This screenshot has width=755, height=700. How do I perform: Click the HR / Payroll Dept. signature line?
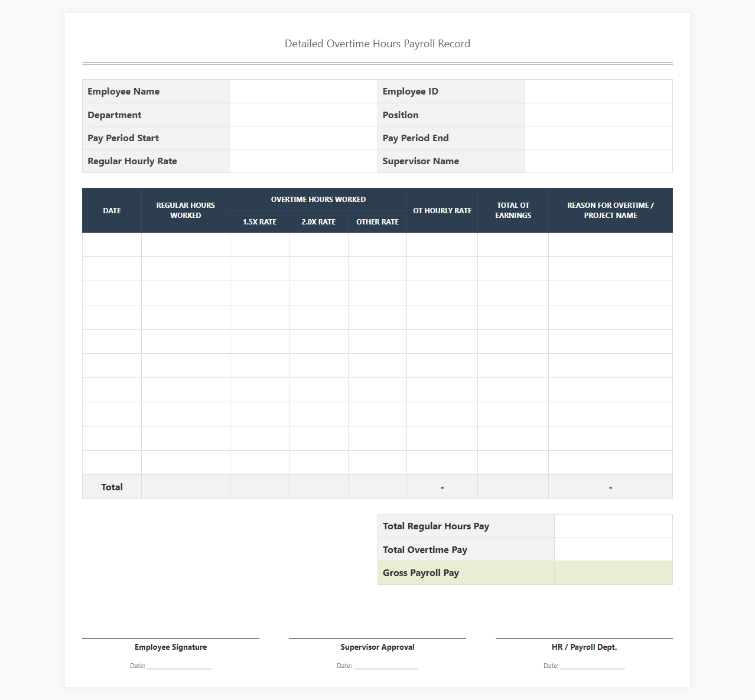coord(584,638)
